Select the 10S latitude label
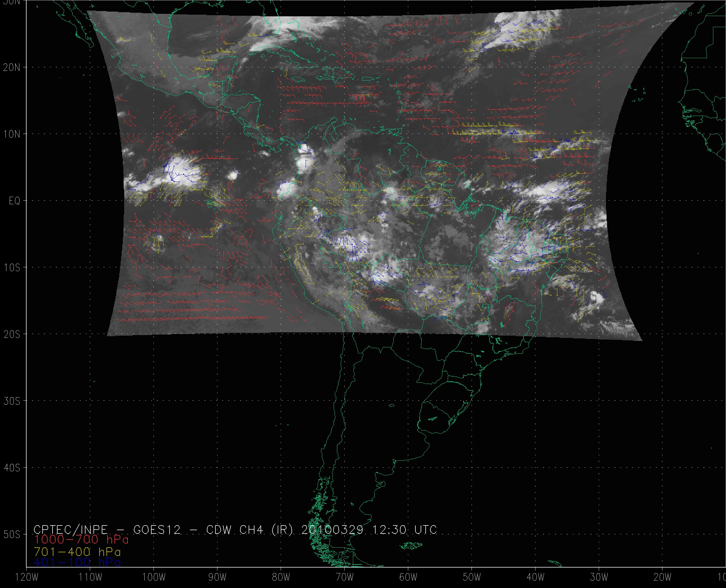Screen dimensions: 726x588 (x=12, y=267)
